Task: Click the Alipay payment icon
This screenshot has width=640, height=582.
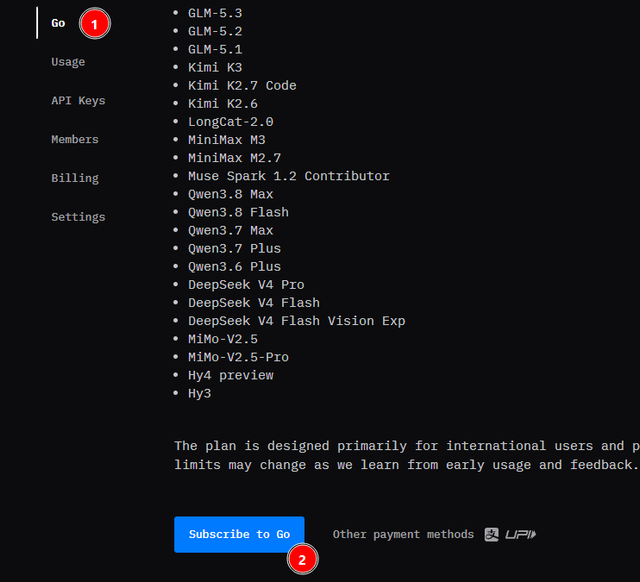Action: pos(491,534)
